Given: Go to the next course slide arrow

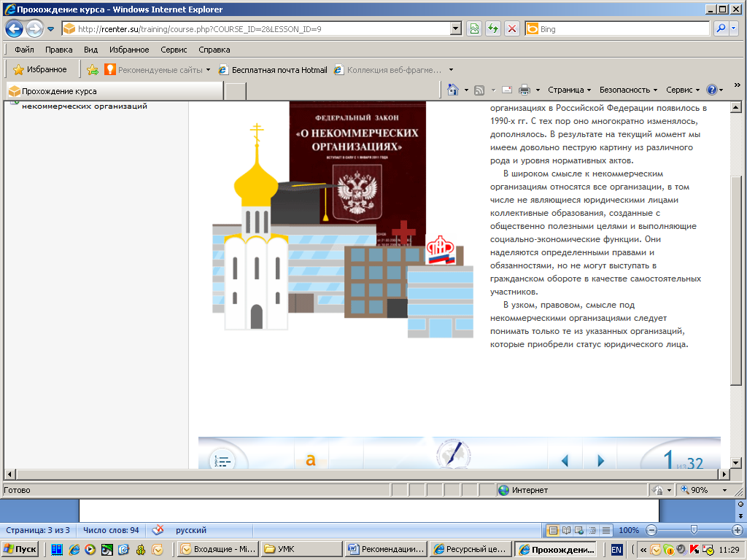Looking at the screenshot, I should [600, 461].
